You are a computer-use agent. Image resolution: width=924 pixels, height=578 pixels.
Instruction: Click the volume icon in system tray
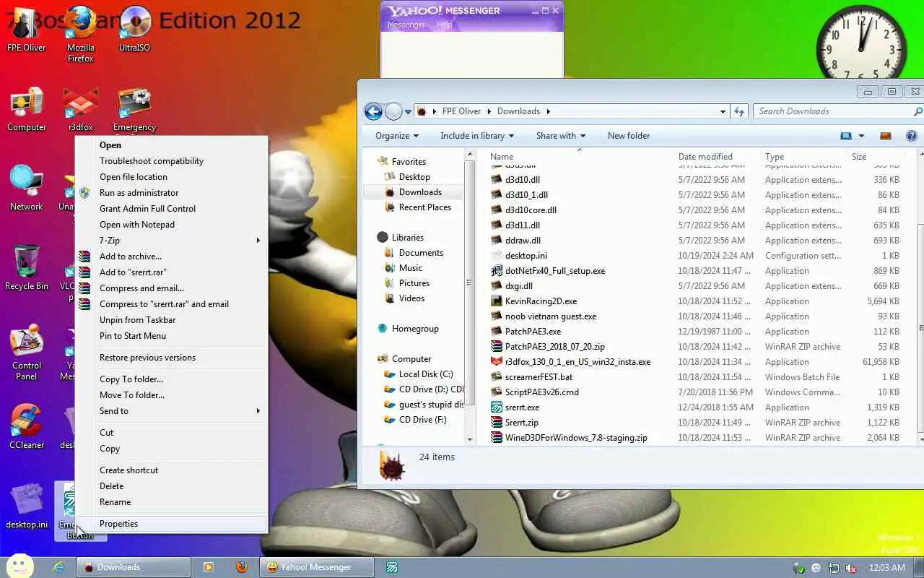[x=851, y=568]
